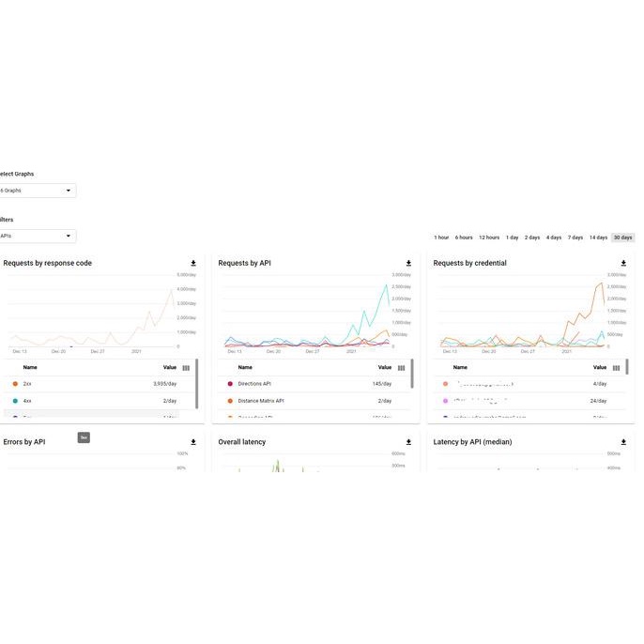Expand the APIs filter dropdown
Screen dimensions: 644x644
click(38, 237)
